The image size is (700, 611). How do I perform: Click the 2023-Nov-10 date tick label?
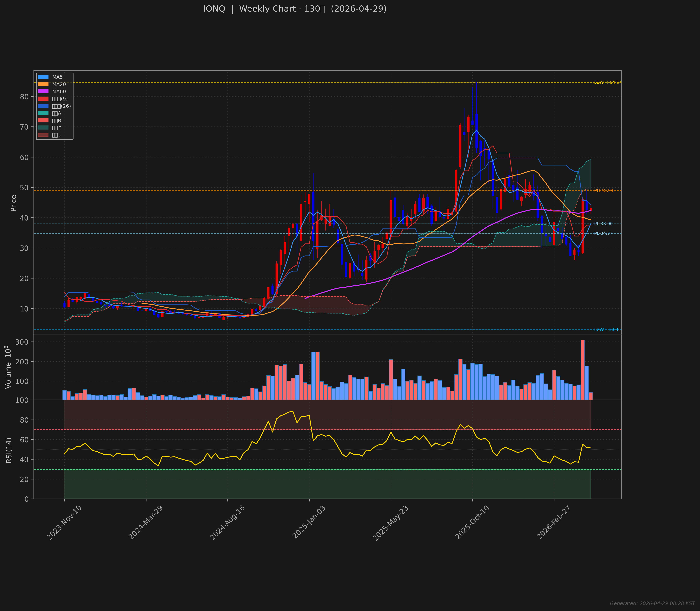(64, 523)
